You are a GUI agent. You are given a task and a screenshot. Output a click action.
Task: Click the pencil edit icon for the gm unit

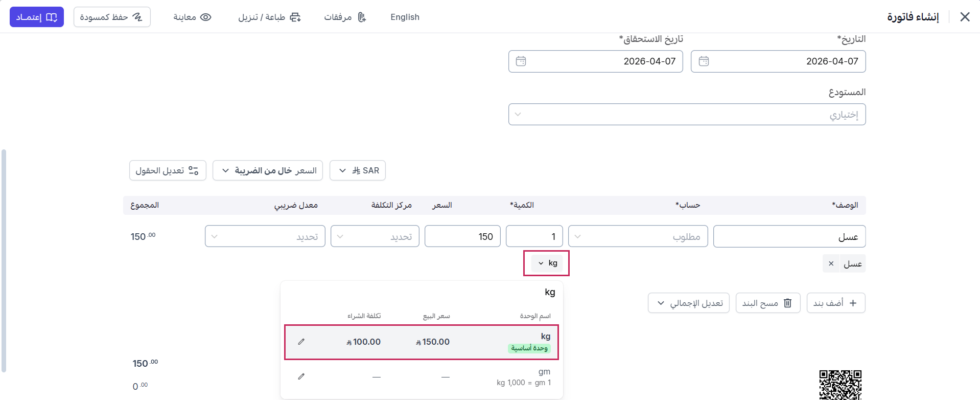click(x=301, y=376)
